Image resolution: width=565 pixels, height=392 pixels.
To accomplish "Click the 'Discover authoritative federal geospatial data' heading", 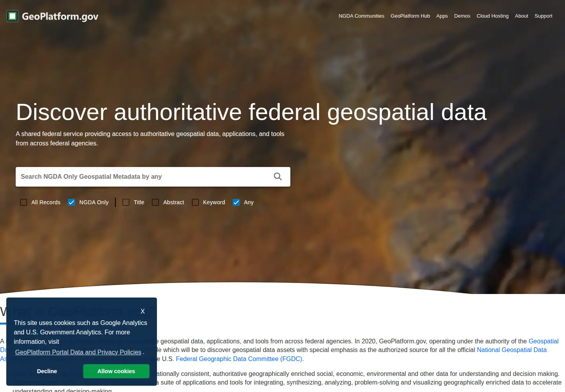I will click(x=251, y=112).
